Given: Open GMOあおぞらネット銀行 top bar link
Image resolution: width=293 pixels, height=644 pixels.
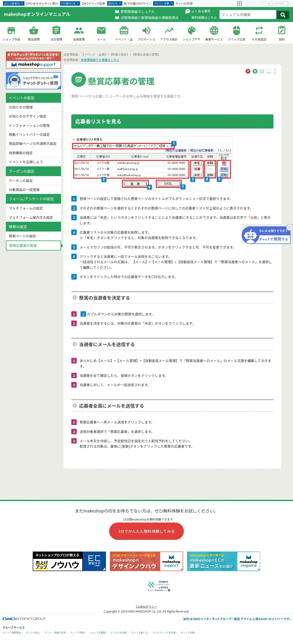Looking at the screenshot, I should tap(42, 3).
